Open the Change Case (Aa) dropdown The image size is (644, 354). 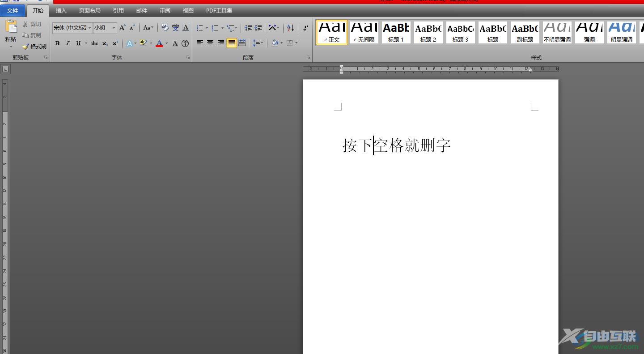coord(148,28)
